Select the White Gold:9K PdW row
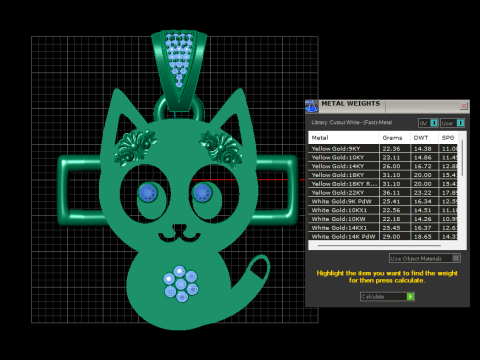Screen dimensions: 480x360 [x=383, y=201]
